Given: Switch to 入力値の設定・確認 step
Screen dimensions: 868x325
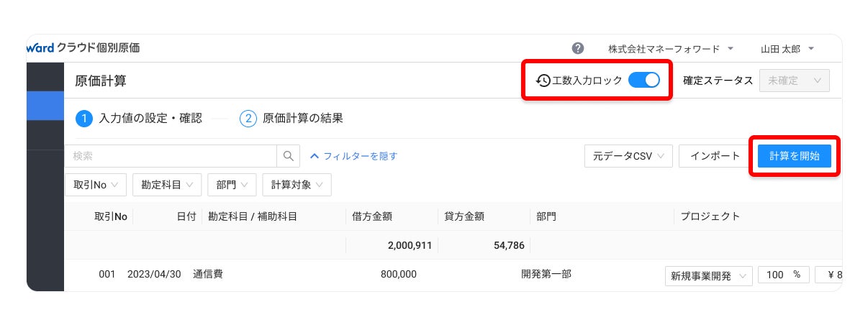Looking at the screenshot, I should point(150,119).
